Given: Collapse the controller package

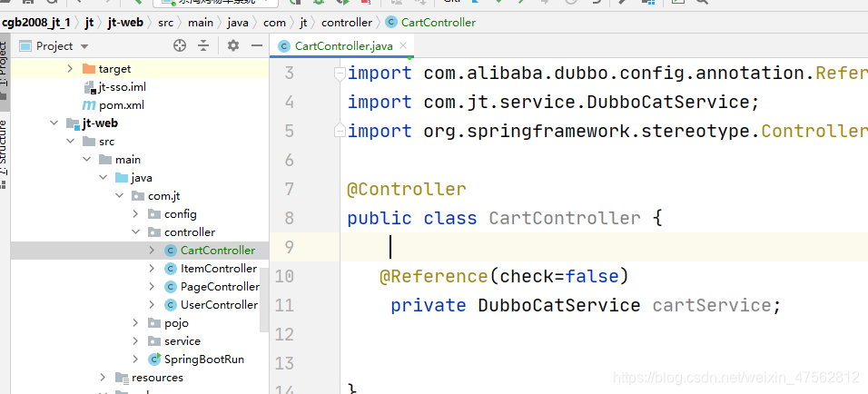Looking at the screenshot, I should 135,231.
